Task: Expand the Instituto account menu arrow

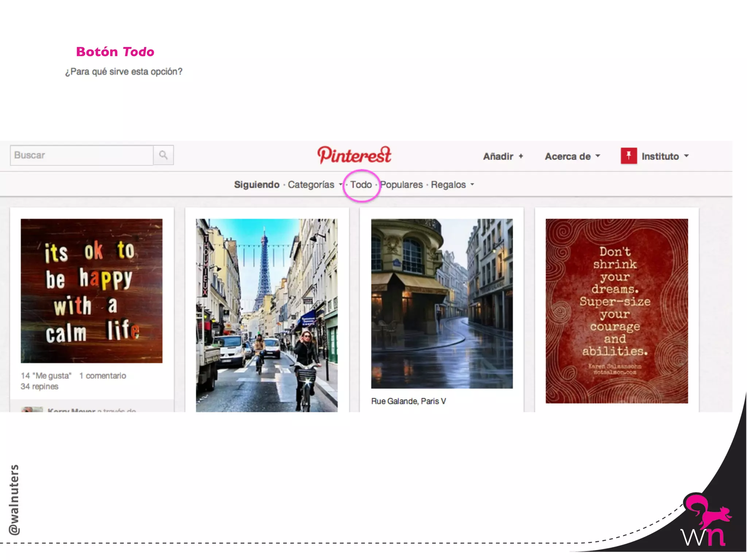Action: 686,156
